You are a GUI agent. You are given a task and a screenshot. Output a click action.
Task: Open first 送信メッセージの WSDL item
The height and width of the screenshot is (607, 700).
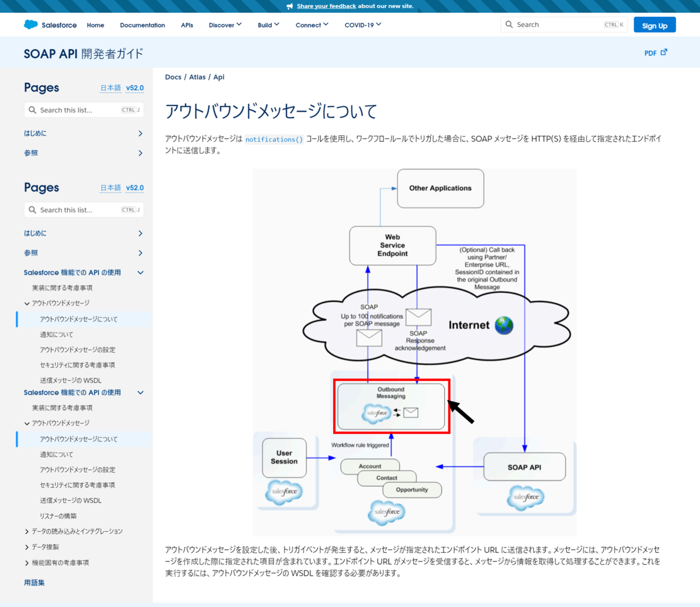[71, 380]
